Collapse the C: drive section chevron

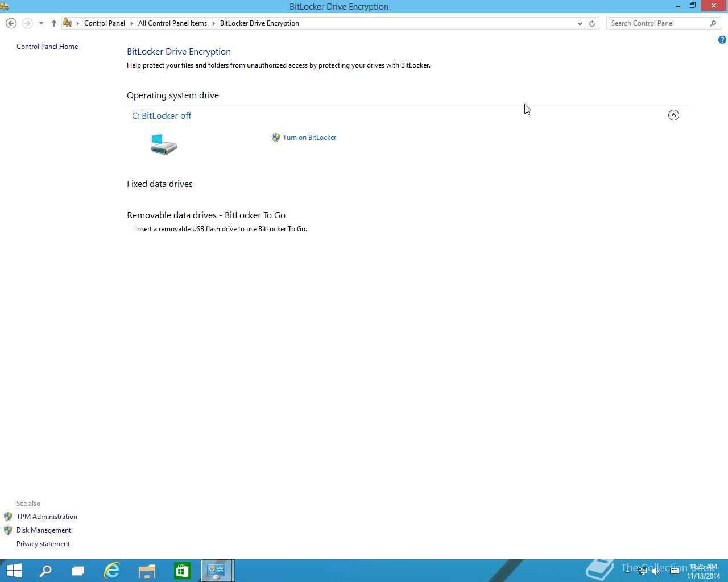pyautogui.click(x=673, y=115)
